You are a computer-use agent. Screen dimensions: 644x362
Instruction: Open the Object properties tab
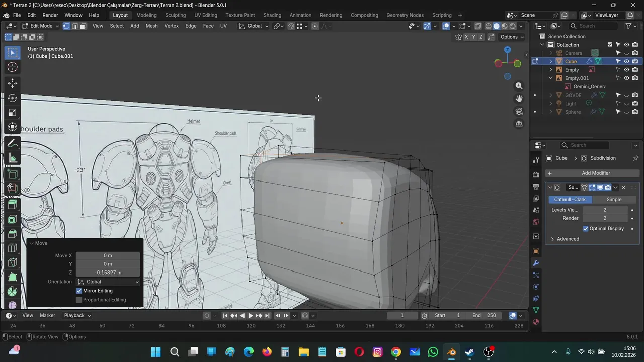536,251
